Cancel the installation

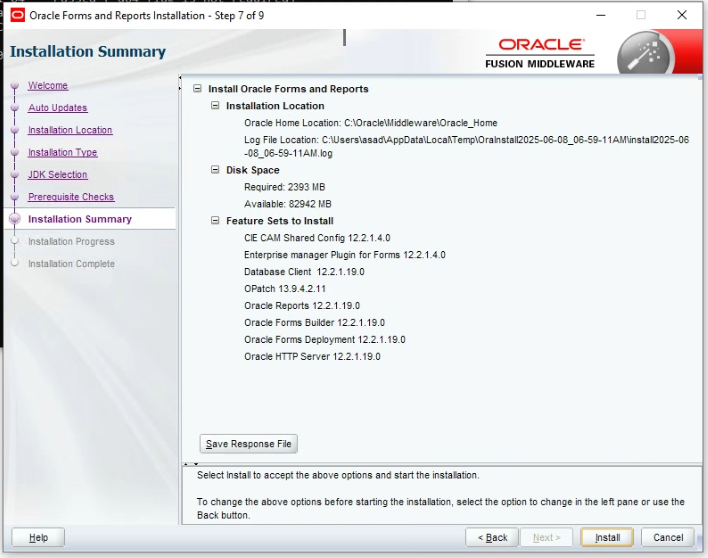coord(668,537)
